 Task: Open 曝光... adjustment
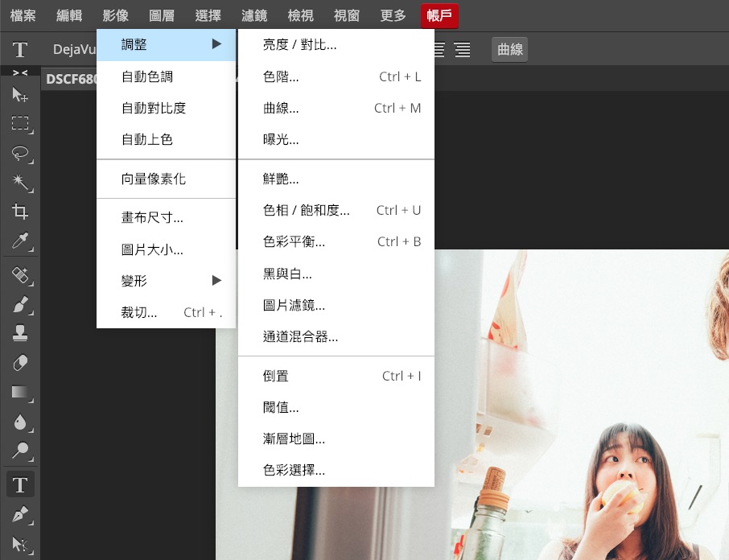[x=336, y=139]
